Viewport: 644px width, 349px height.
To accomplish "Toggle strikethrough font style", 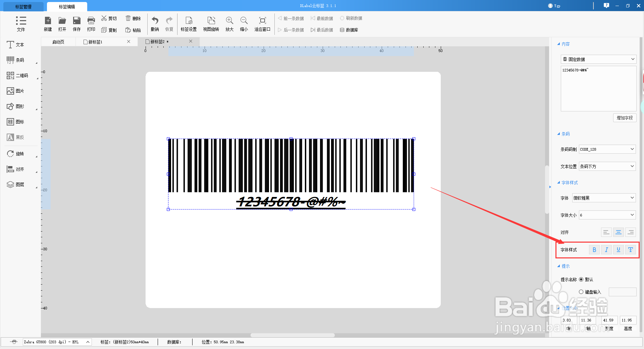I will click(631, 250).
